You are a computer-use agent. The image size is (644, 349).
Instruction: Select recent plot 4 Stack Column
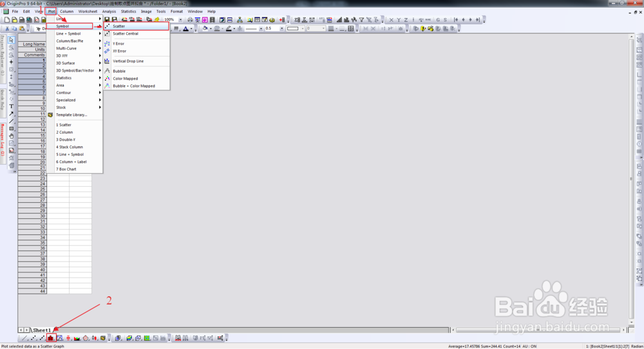pyautogui.click(x=74, y=147)
